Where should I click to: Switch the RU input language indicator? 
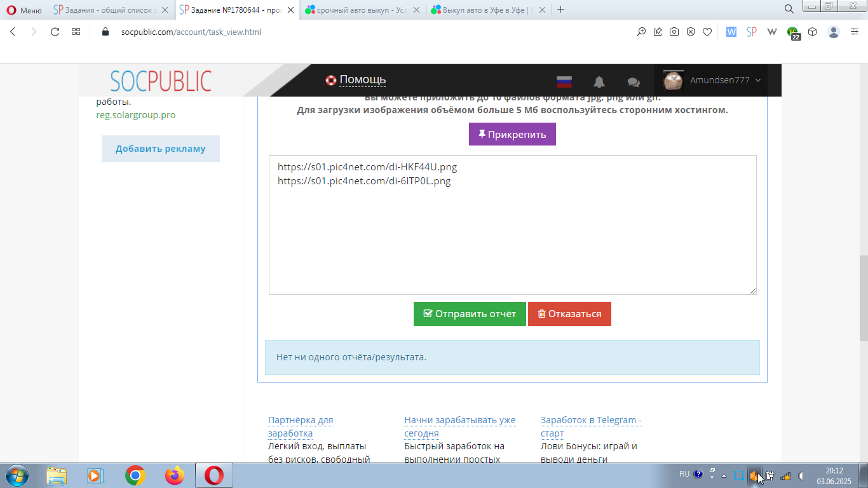point(684,474)
